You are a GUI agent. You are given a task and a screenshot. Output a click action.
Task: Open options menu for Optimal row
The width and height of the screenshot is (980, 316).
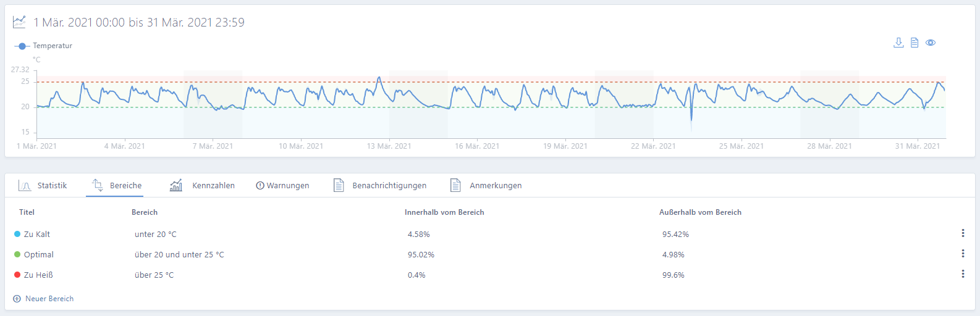pos(963,254)
